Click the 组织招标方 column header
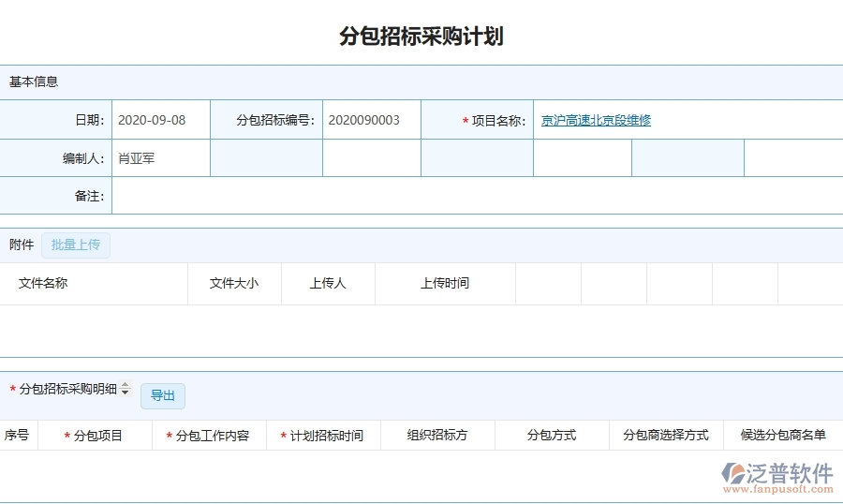Image resolution: width=843 pixels, height=504 pixels. (437, 436)
